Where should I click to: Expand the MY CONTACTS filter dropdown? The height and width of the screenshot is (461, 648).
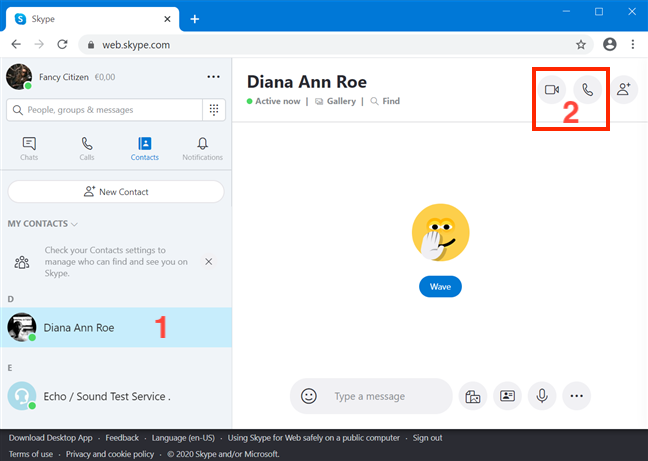pos(43,224)
